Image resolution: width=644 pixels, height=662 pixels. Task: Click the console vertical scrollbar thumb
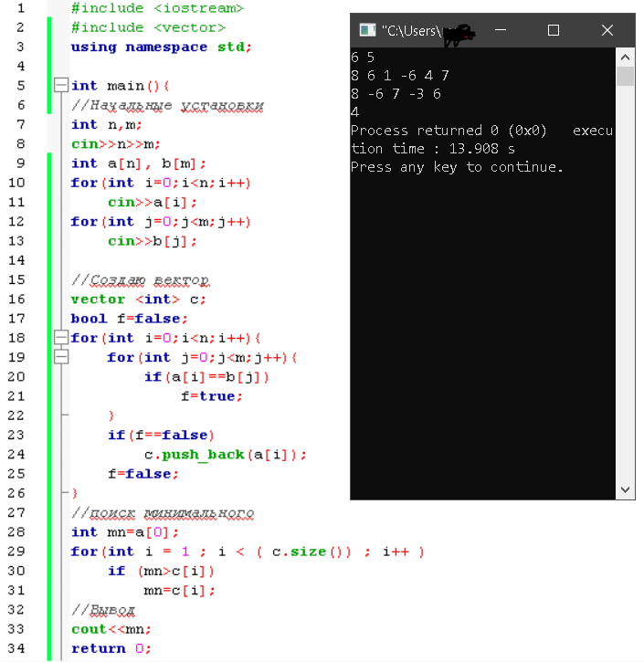[x=626, y=76]
